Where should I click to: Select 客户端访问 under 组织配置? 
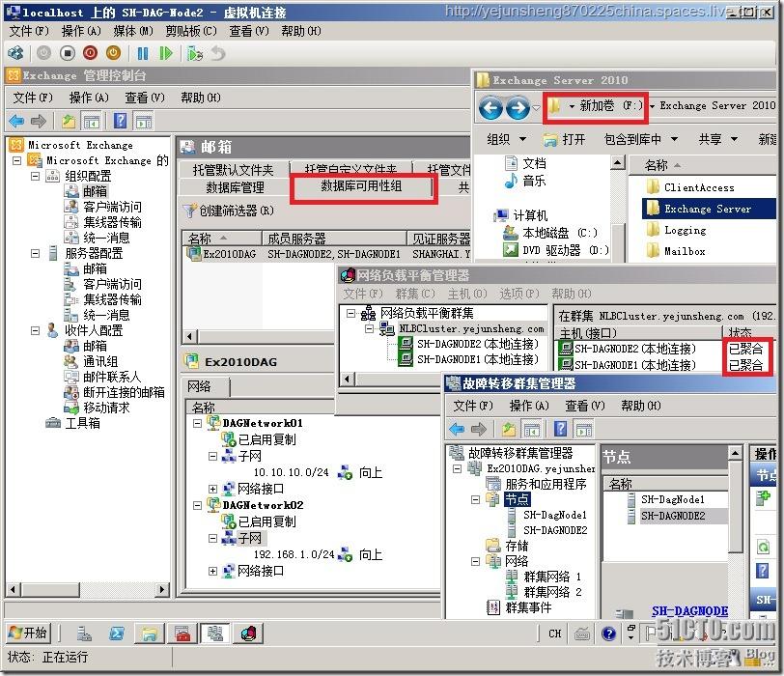(112, 207)
